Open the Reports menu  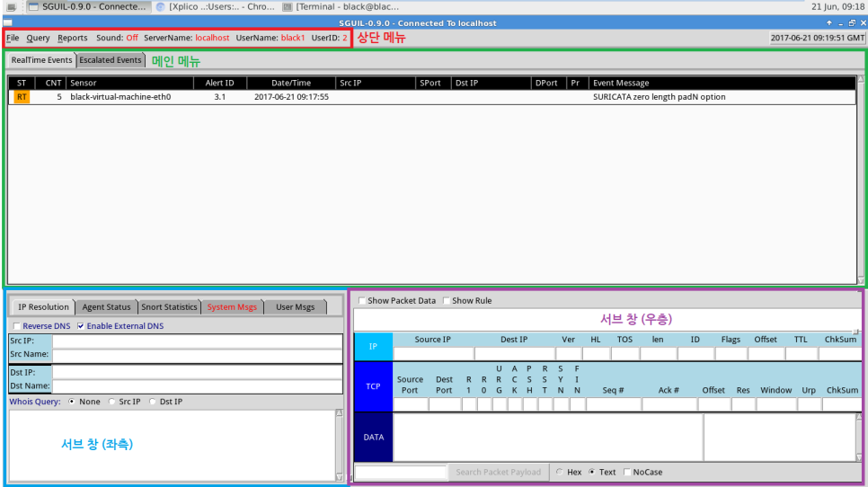point(73,39)
